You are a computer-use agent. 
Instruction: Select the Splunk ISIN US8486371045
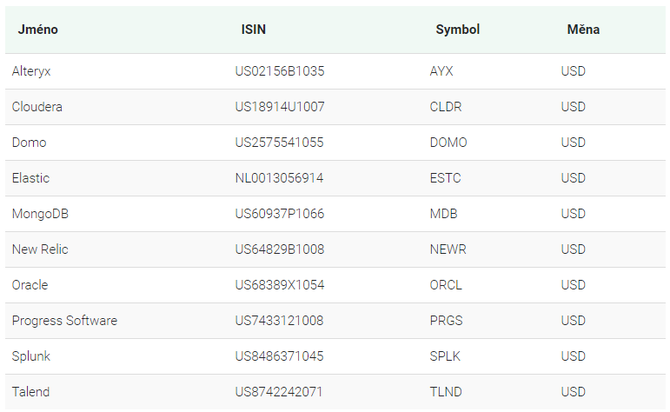click(x=279, y=356)
